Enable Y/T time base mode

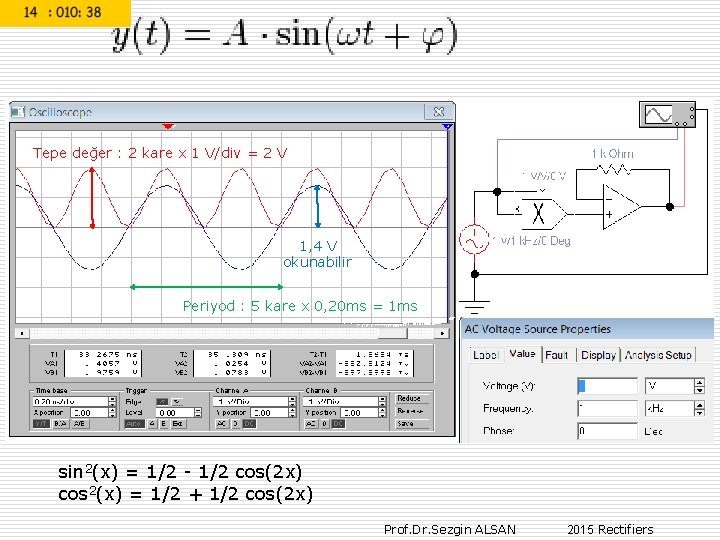point(41,424)
